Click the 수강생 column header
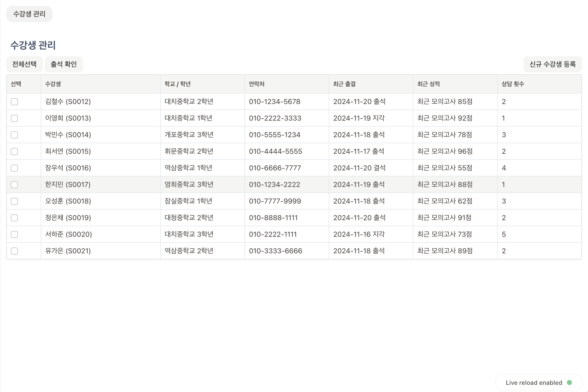 (53, 84)
